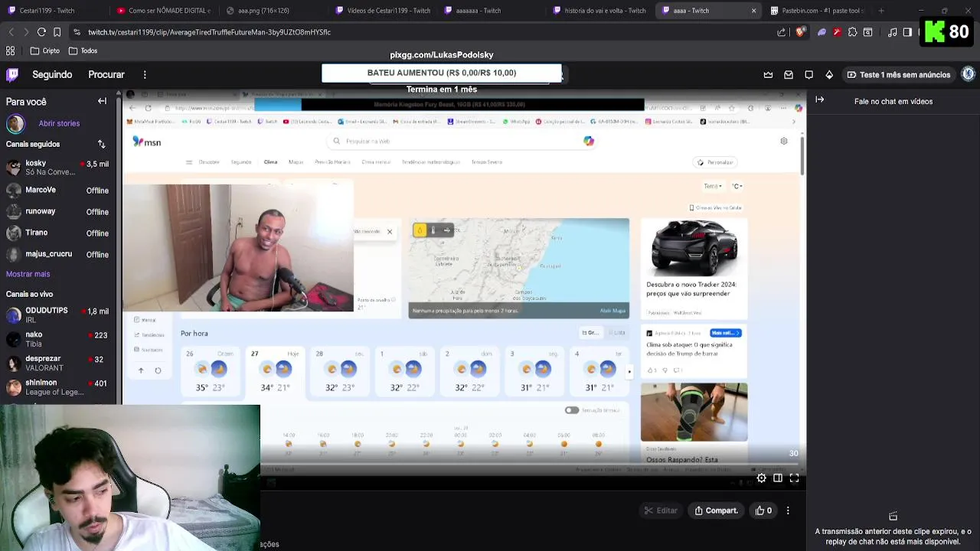Screen dimensions: 980x551
Task: Open Brave Shields lion icon
Action: click(800, 32)
